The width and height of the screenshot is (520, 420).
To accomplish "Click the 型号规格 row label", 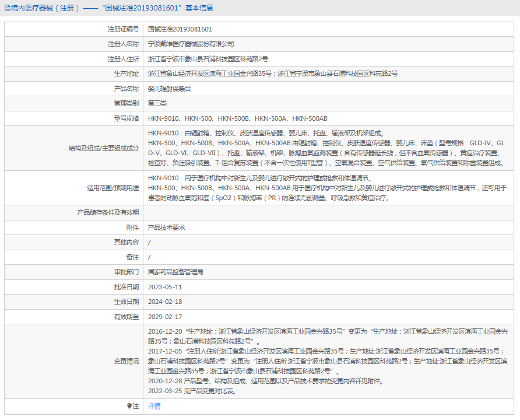I will click(126, 118).
